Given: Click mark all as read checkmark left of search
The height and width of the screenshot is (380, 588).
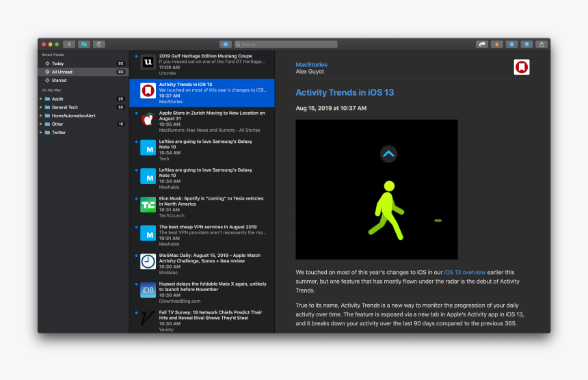Looking at the screenshot, I should click(226, 44).
